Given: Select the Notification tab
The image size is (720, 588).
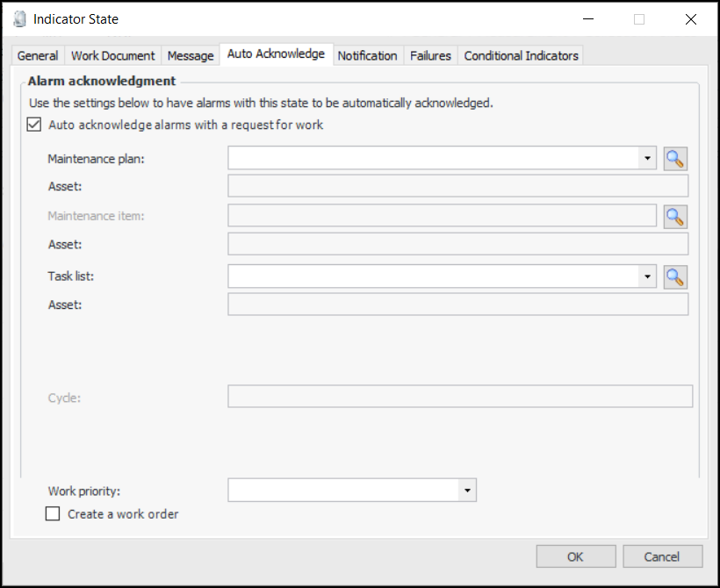Looking at the screenshot, I should 367,55.
